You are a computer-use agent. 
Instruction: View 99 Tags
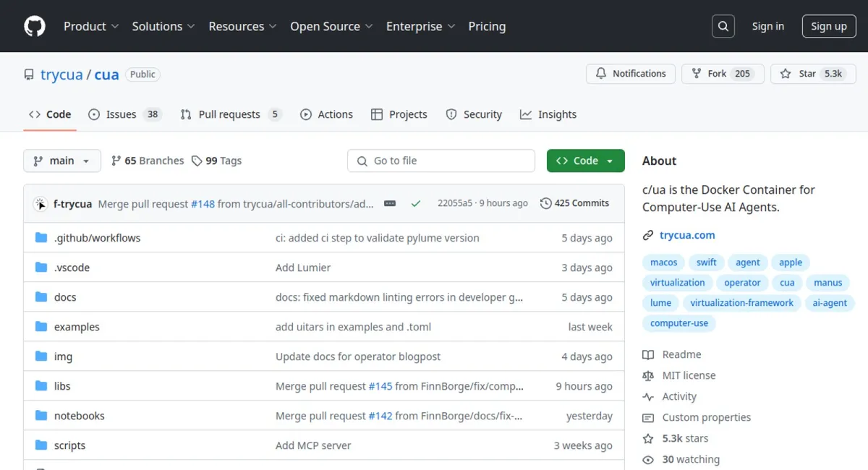pos(216,161)
